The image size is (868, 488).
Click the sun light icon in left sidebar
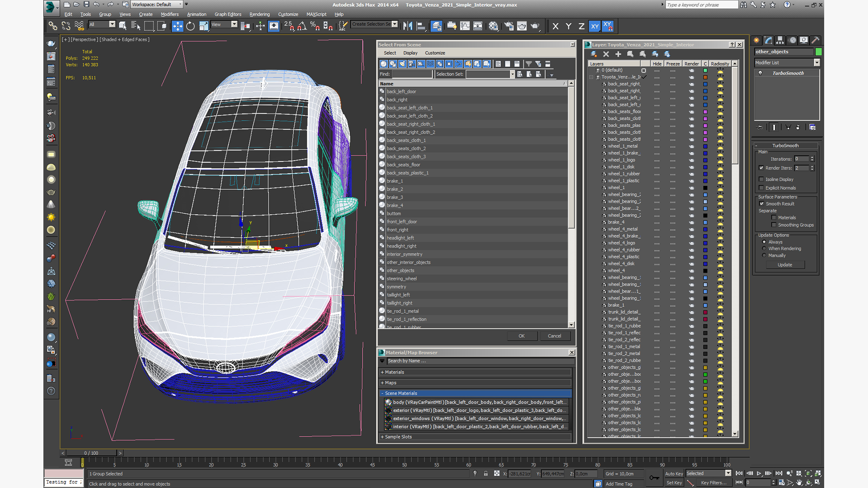pyautogui.click(x=51, y=217)
